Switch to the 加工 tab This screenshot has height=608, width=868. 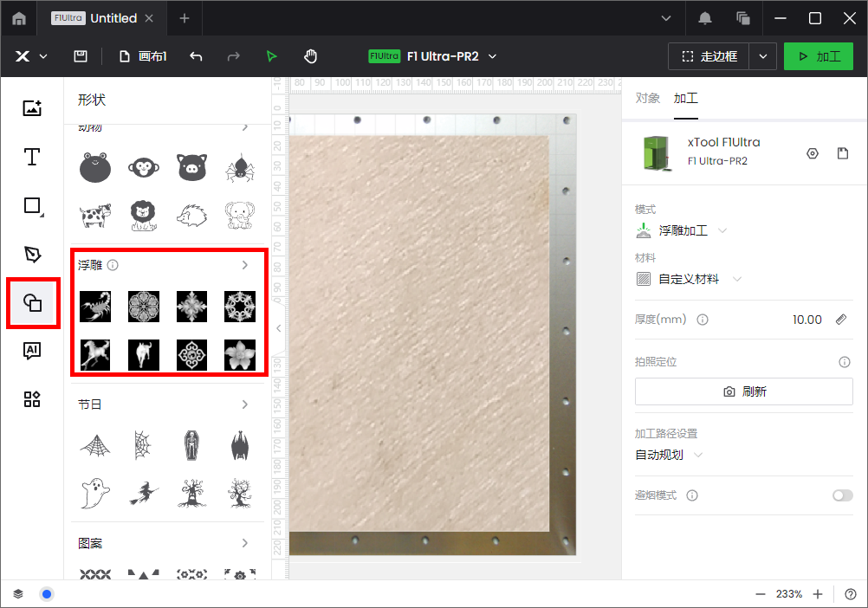(x=686, y=98)
